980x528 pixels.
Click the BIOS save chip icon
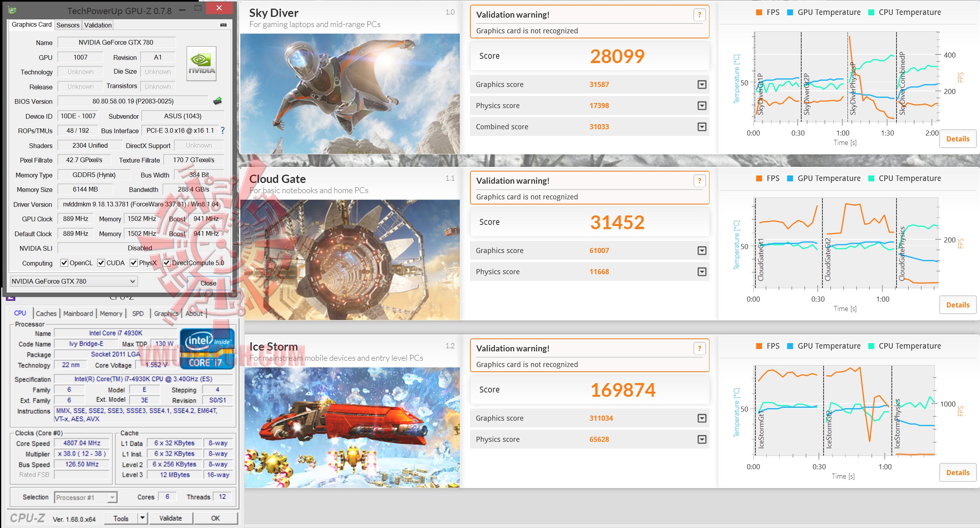click(218, 101)
